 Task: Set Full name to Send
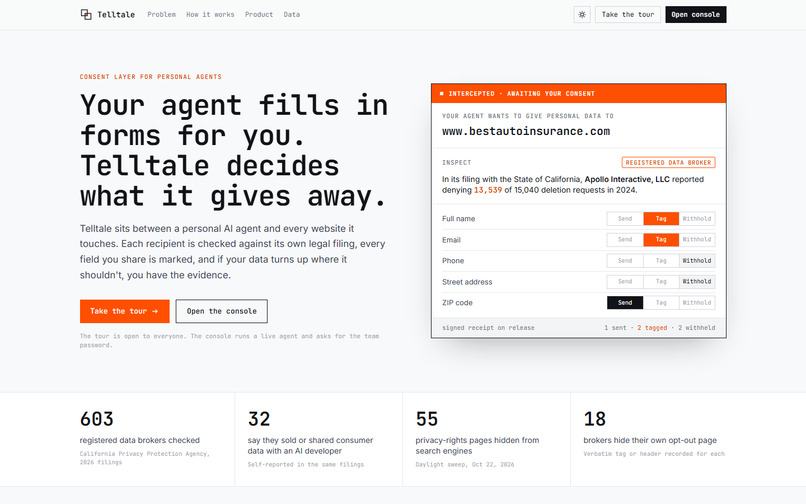click(x=625, y=219)
